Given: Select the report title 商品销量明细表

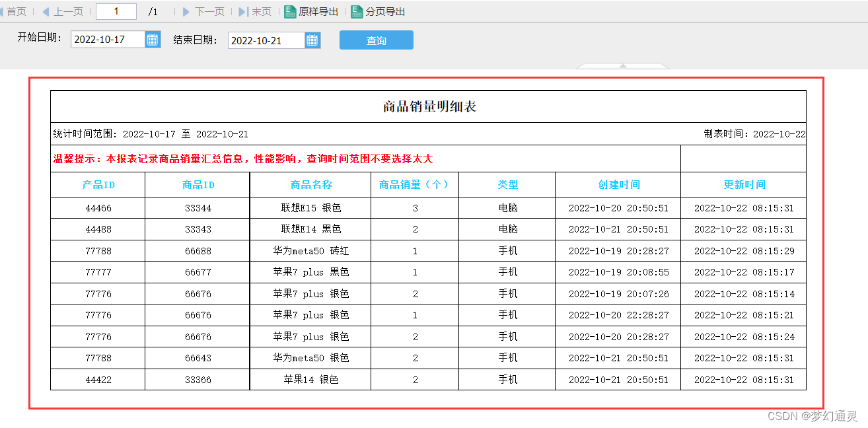Looking at the screenshot, I should (429, 107).
